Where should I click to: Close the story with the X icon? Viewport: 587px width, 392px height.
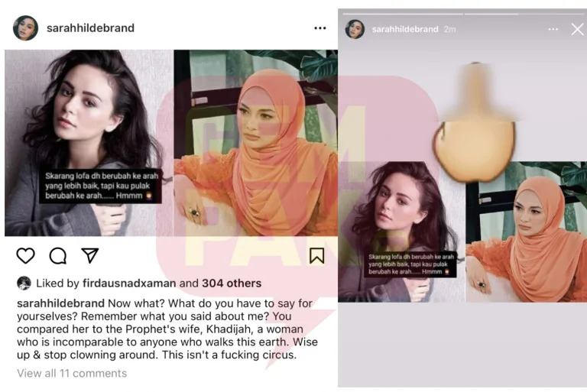click(x=577, y=29)
